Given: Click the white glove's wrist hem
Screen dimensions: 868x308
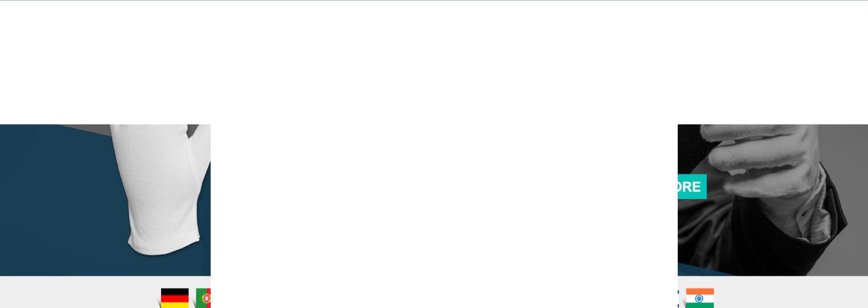Looking at the screenshot, I should click(164, 244).
